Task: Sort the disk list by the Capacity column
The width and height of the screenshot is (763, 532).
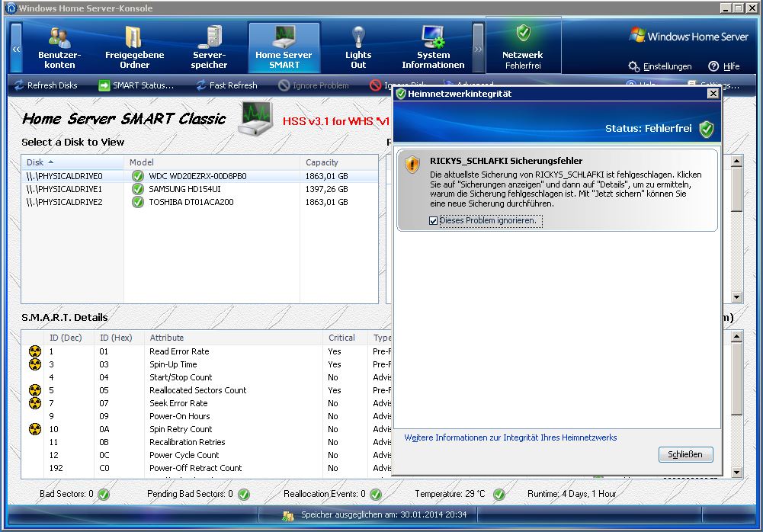Action: tap(338, 162)
